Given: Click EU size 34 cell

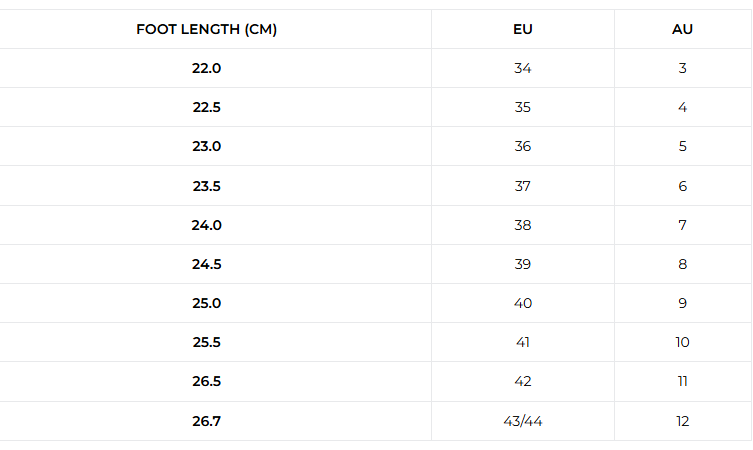Looking at the screenshot, I should 522,68.
